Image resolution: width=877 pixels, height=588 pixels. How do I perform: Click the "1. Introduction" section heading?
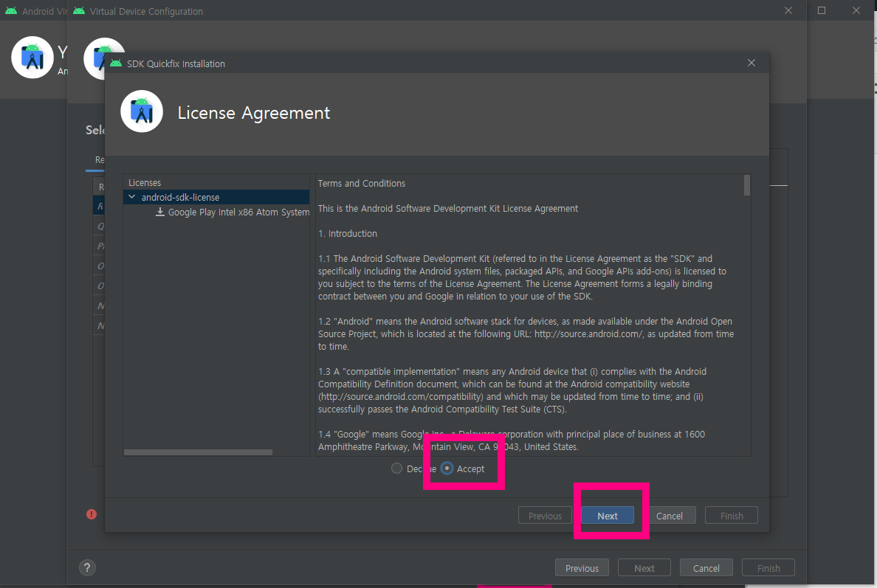tap(348, 234)
